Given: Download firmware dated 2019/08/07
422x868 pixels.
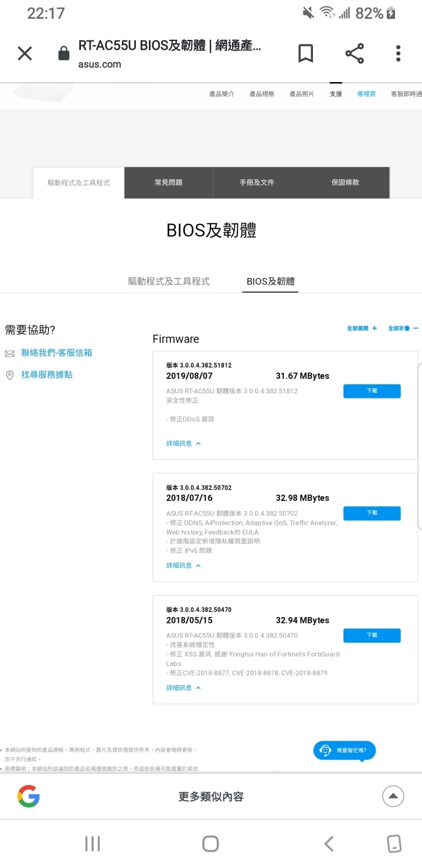Looking at the screenshot, I should coord(372,391).
